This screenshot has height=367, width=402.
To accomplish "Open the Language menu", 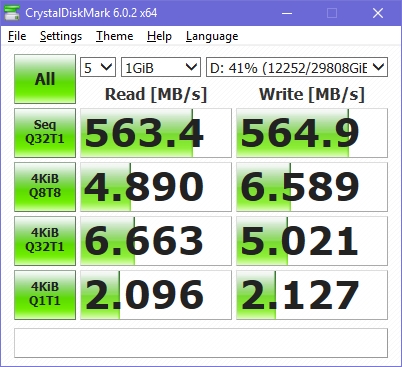I will (212, 36).
